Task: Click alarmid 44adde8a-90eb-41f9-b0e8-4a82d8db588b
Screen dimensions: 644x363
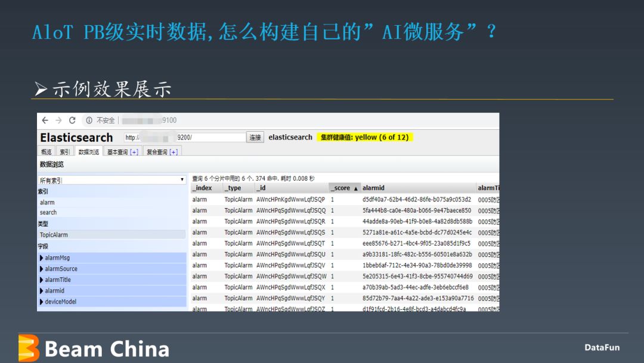Action: [417, 221]
